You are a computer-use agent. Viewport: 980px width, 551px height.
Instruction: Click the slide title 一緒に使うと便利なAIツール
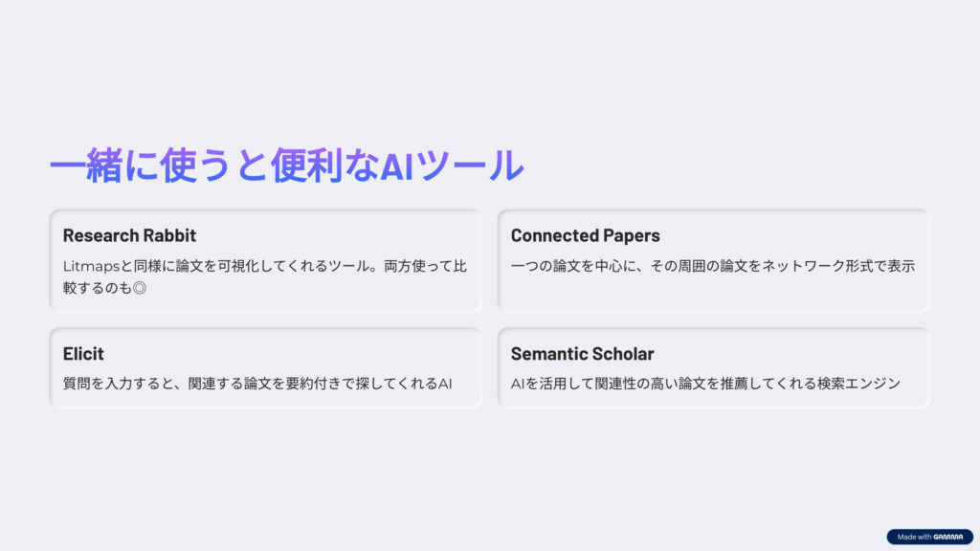tap(286, 165)
